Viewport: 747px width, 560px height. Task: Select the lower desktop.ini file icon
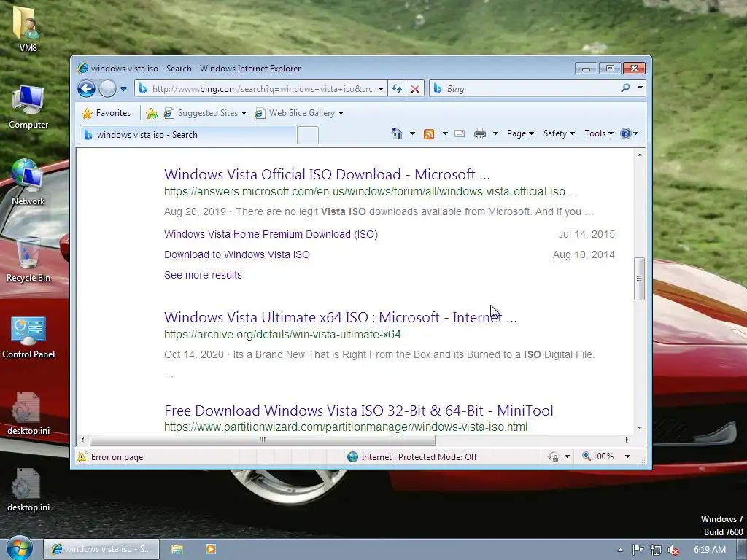[28, 490]
